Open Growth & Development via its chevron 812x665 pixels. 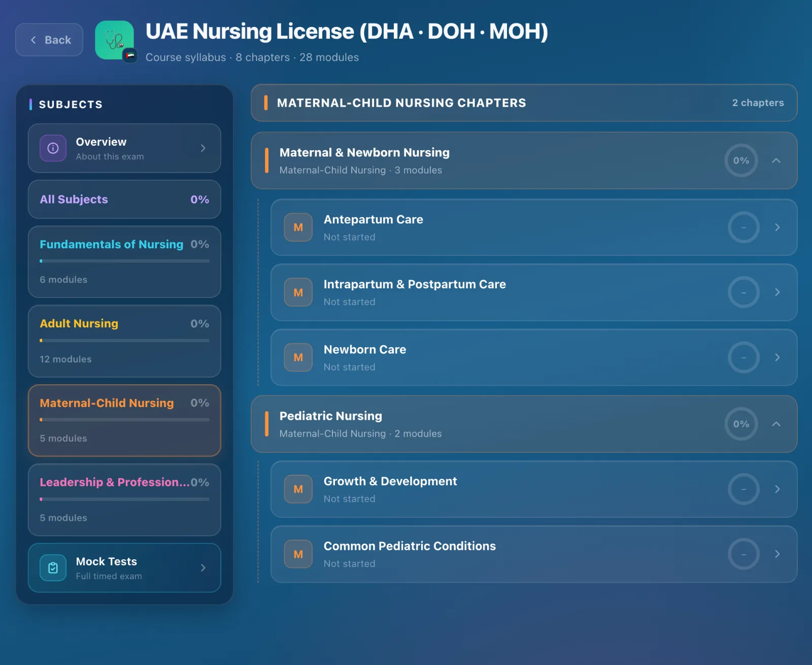tap(777, 489)
